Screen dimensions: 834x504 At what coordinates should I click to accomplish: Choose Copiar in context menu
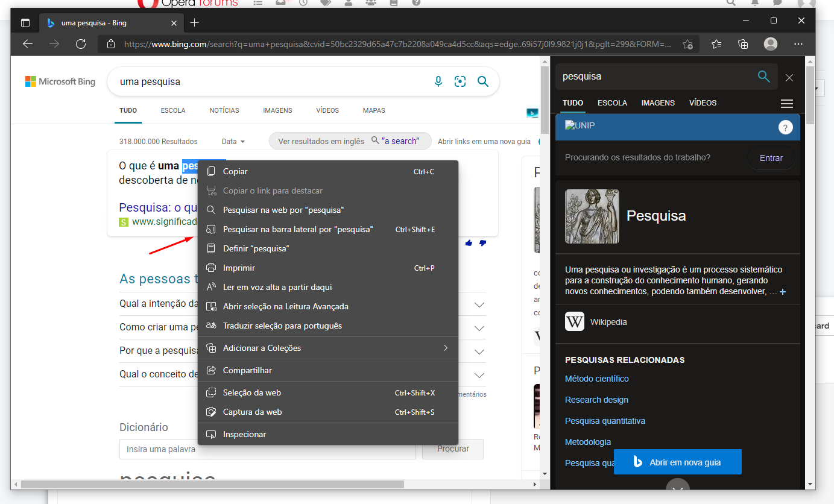coord(328,172)
